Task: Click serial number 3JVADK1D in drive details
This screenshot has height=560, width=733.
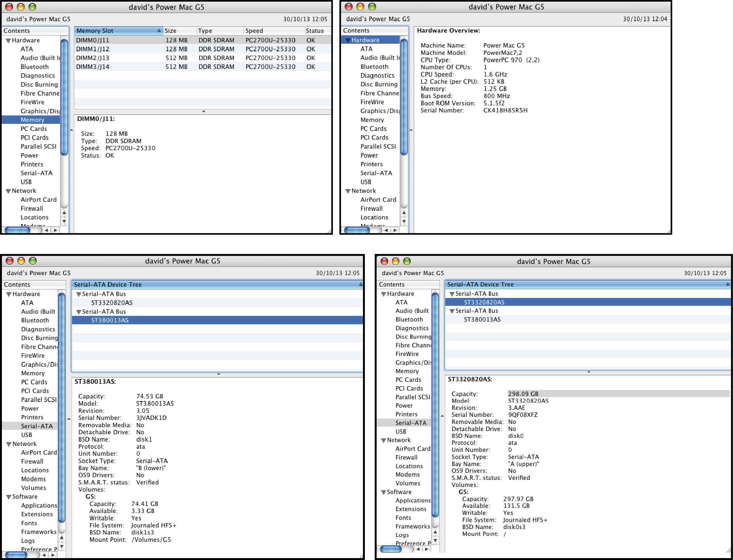Action: [x=151, y=418]
